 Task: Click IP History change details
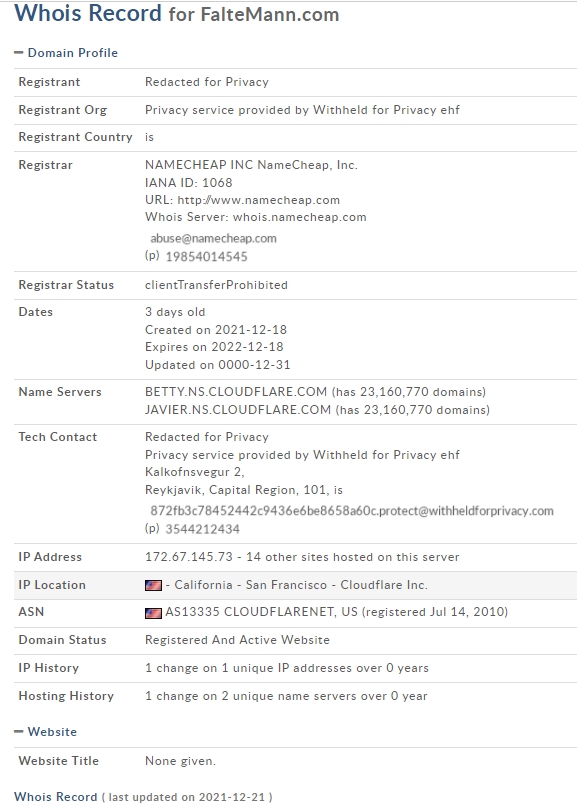[287, 668]
